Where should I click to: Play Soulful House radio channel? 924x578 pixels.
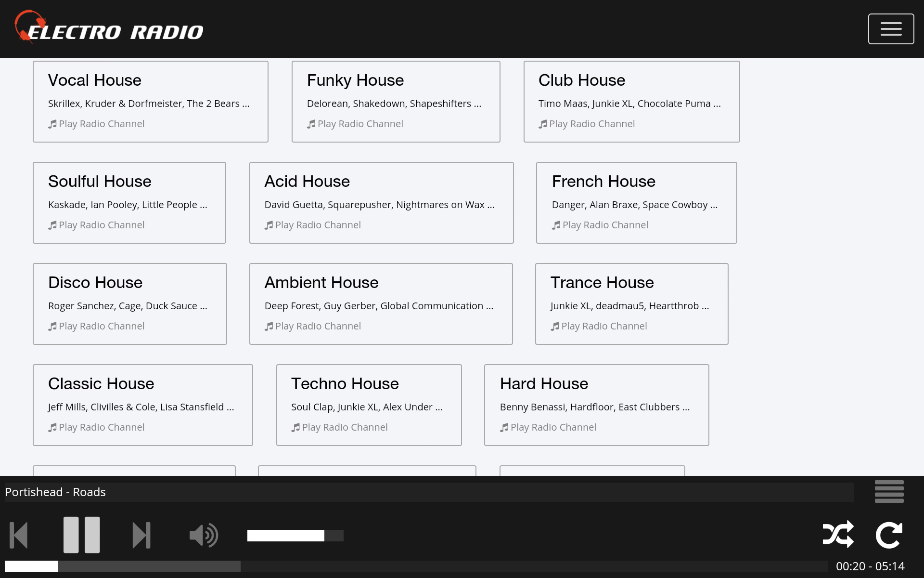(x=96, y=225)
